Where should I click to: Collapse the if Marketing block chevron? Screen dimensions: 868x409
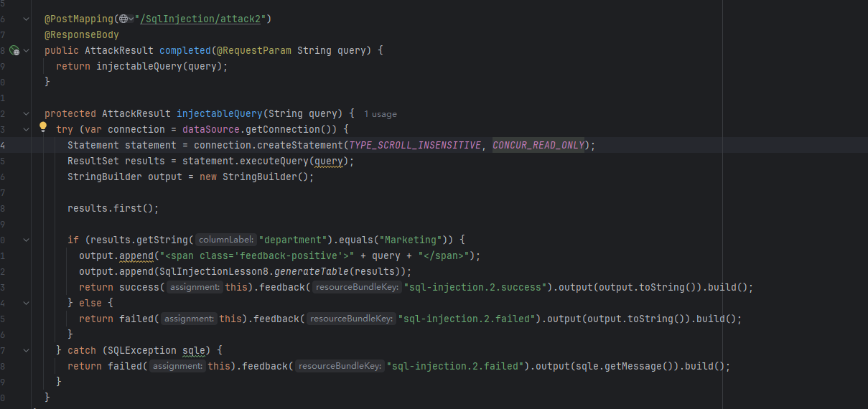(x=27, y=240)
